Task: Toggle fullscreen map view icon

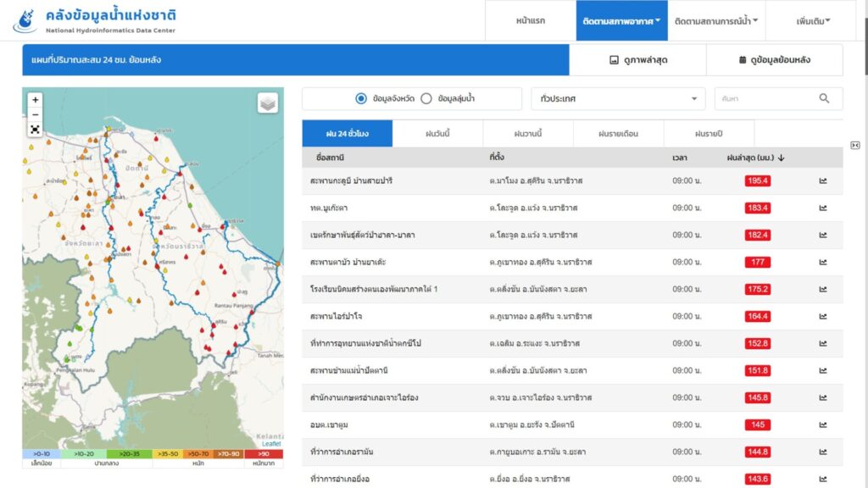Action: coord(35,130)
